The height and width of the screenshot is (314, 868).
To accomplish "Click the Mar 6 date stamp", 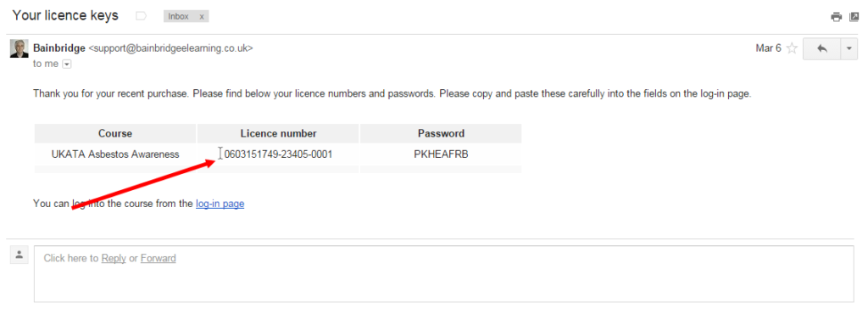I will (x=768, y=48).
